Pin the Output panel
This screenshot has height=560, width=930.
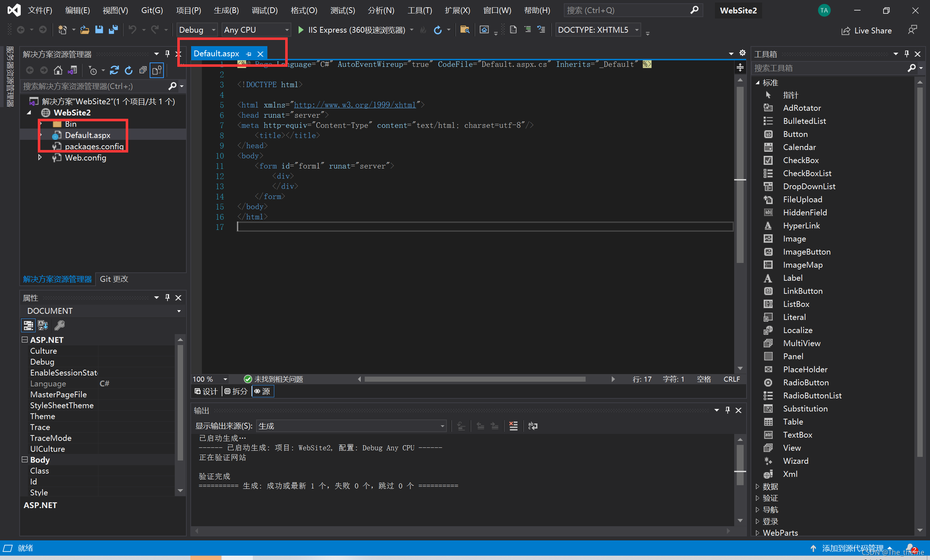727,410
